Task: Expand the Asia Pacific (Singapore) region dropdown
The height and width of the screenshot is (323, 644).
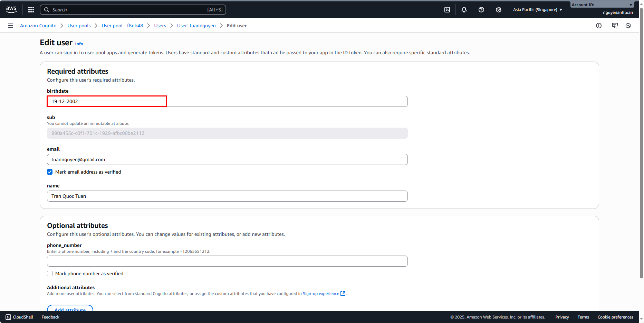Action: (x=537, y=10)
